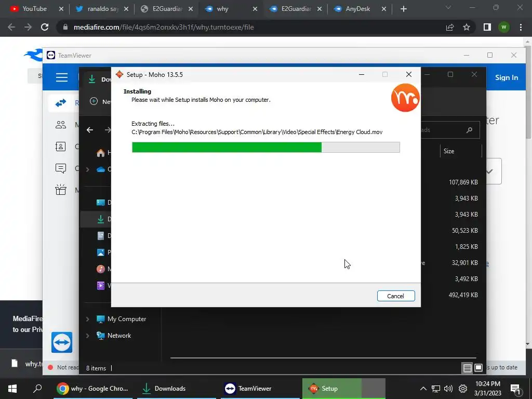Screen dimensions: 532x399
Task: Click the search magnifier in Explorer
Action: (469, 130)
